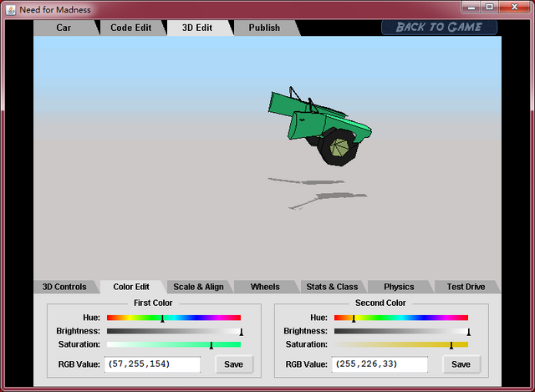This screenshot has height=392, width=535.
Task: Switch to the Code Edit tab
Action: [131, 28]
